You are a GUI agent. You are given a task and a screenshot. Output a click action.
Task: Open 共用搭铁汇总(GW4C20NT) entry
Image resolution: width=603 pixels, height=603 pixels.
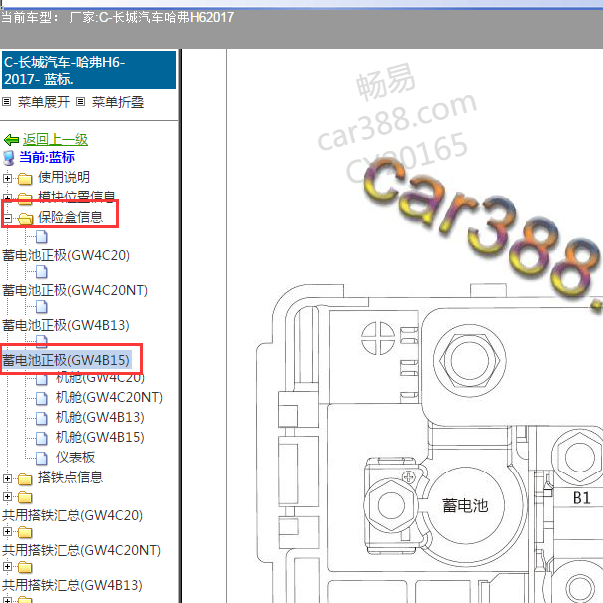click(82, 550)
